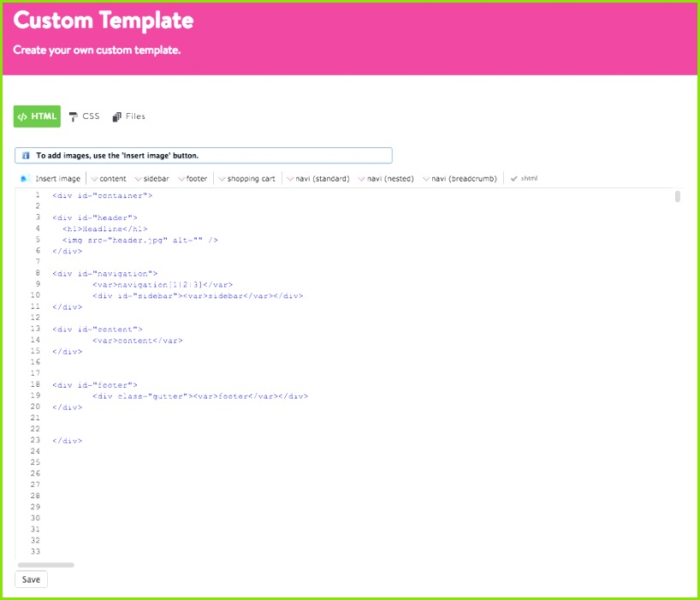Place cursor on the Headline h1 code line
700x600 pixels.
[x=104, y=229]
